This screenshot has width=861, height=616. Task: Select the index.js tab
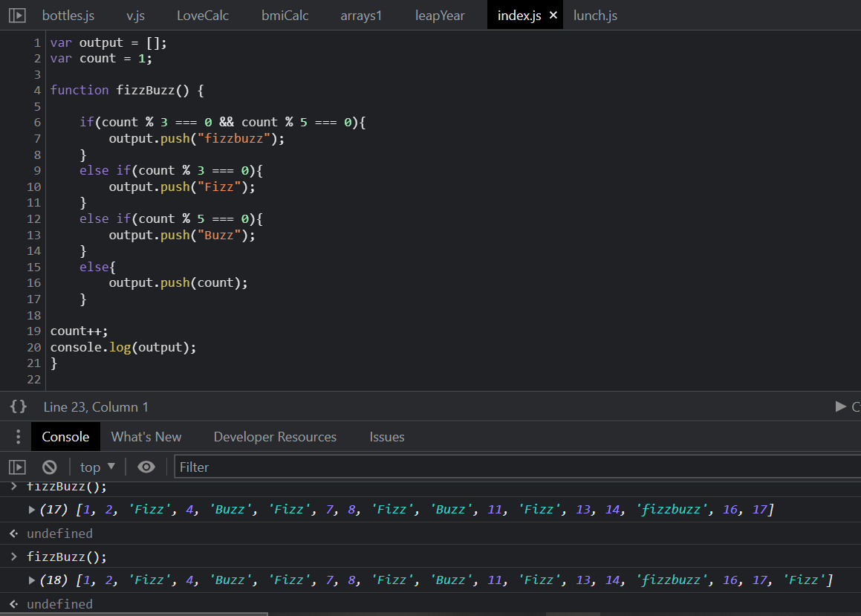pos(519,16)
